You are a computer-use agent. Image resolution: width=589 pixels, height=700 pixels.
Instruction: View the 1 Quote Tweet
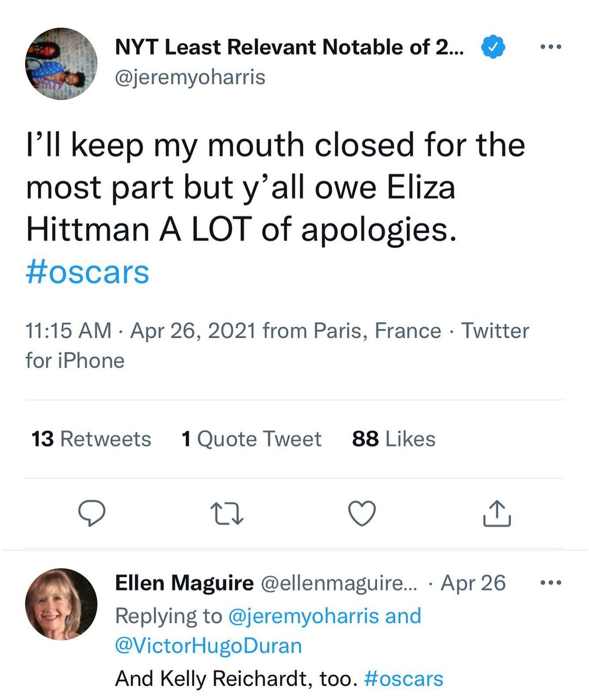(251, 439)
